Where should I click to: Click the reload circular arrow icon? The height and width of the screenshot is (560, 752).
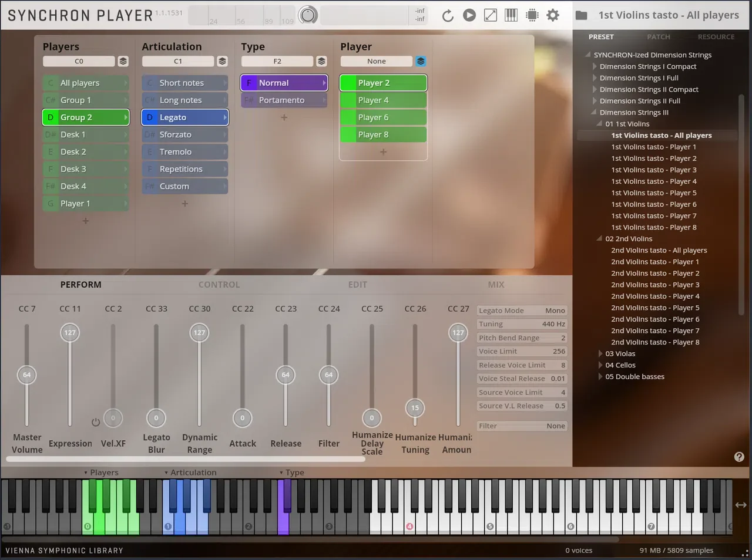(x=448, y=16)
